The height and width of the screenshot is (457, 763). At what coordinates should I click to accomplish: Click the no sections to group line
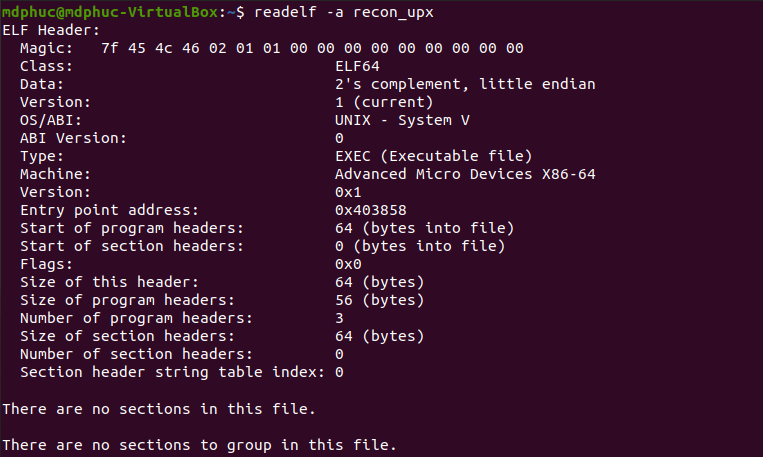coord(200,445)
